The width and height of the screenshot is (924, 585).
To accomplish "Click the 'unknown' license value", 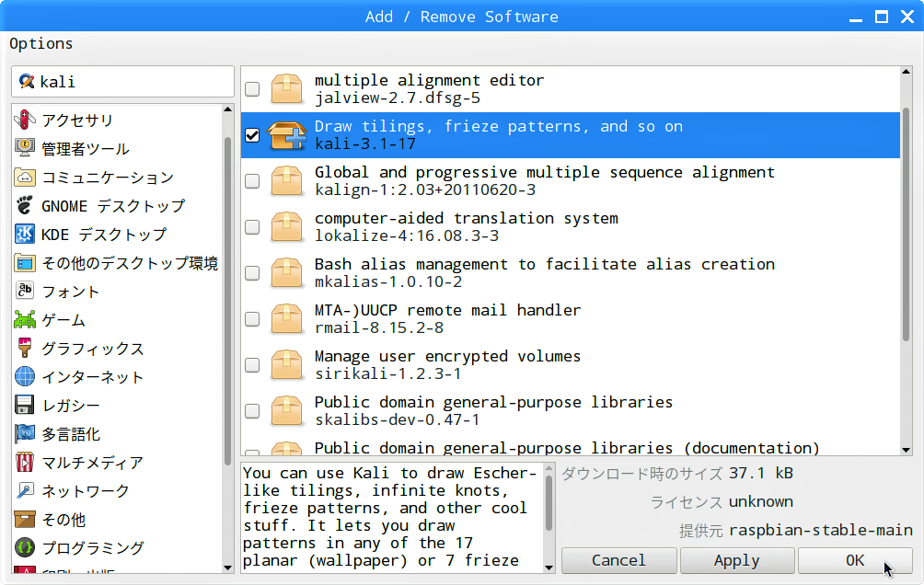I will [x=761, y=501].
